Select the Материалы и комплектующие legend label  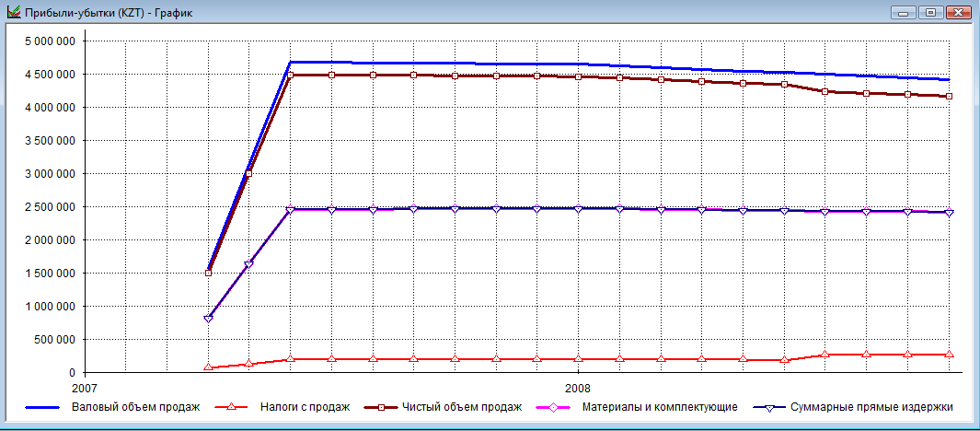click(x=659, y=406)
